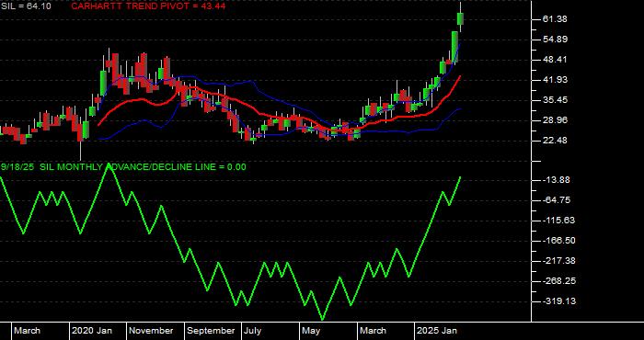The image size is (644, 340).
Task: Click the 48.41 price axis value
Action: click(555, 60)
